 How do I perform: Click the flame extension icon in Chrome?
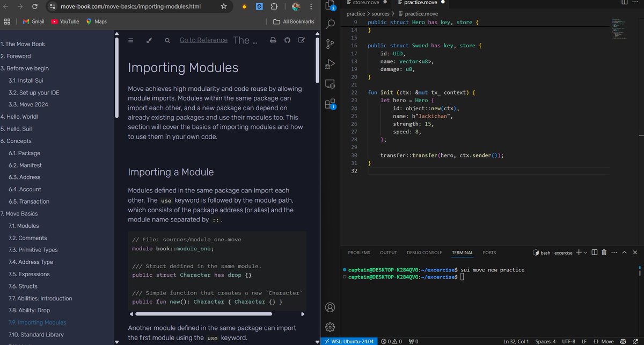tap(245, 7)
